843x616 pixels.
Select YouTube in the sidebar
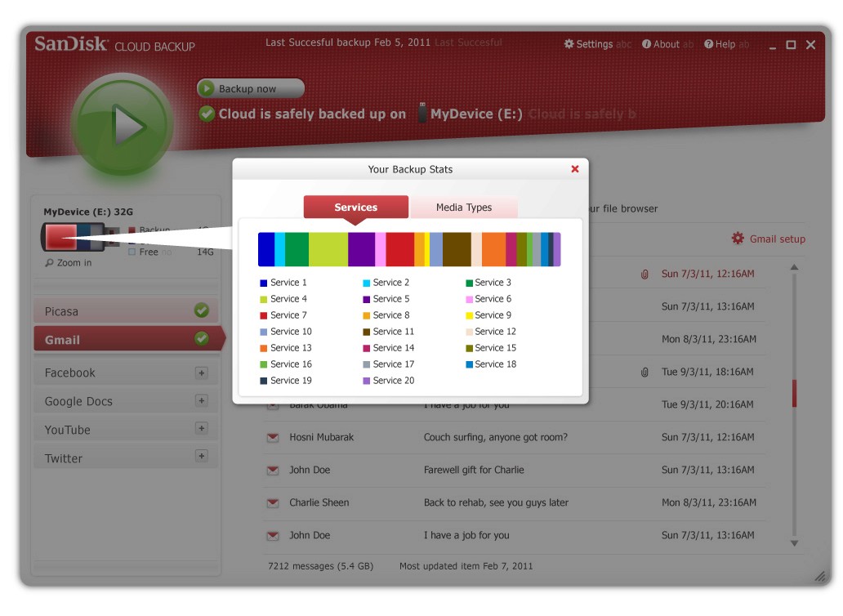point(126,430)
